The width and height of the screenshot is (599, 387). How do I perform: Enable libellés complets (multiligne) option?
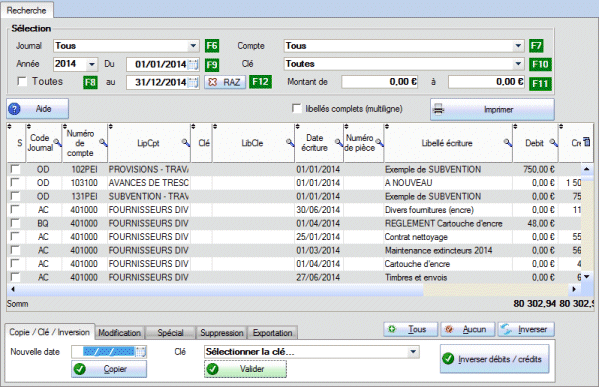296,108
